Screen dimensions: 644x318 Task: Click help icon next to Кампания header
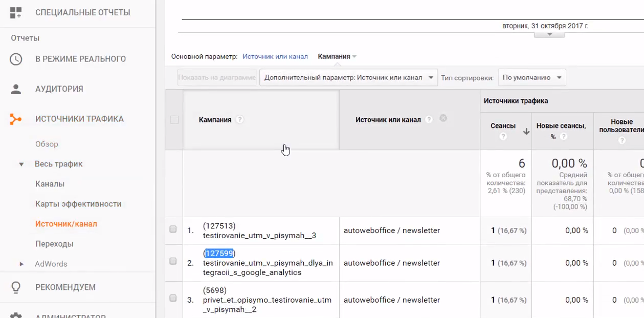click(240, 120)
